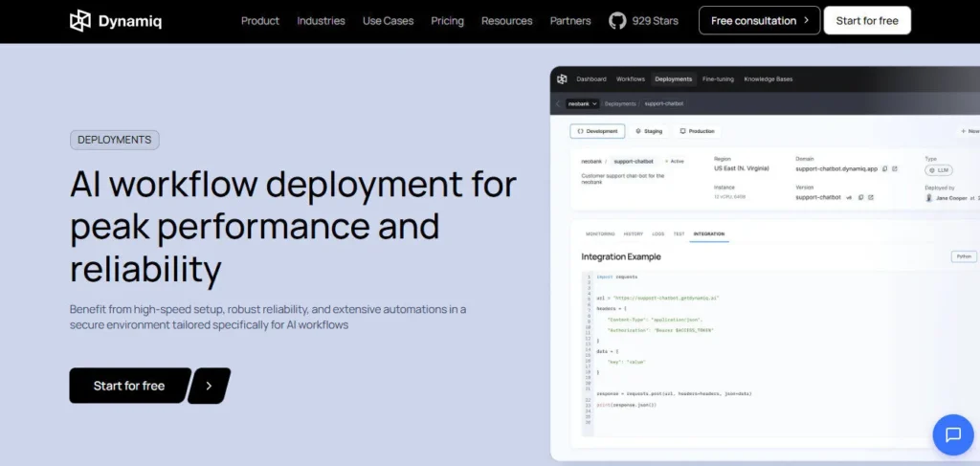Select the Development environment

[597, 131]
